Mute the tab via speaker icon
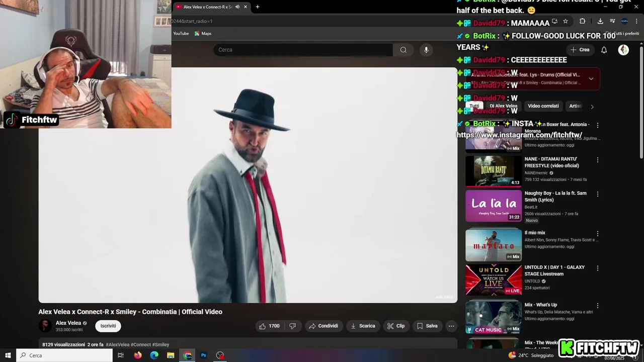Image resolution: width=644 pixels, height=362 pixels. [237, 7]
